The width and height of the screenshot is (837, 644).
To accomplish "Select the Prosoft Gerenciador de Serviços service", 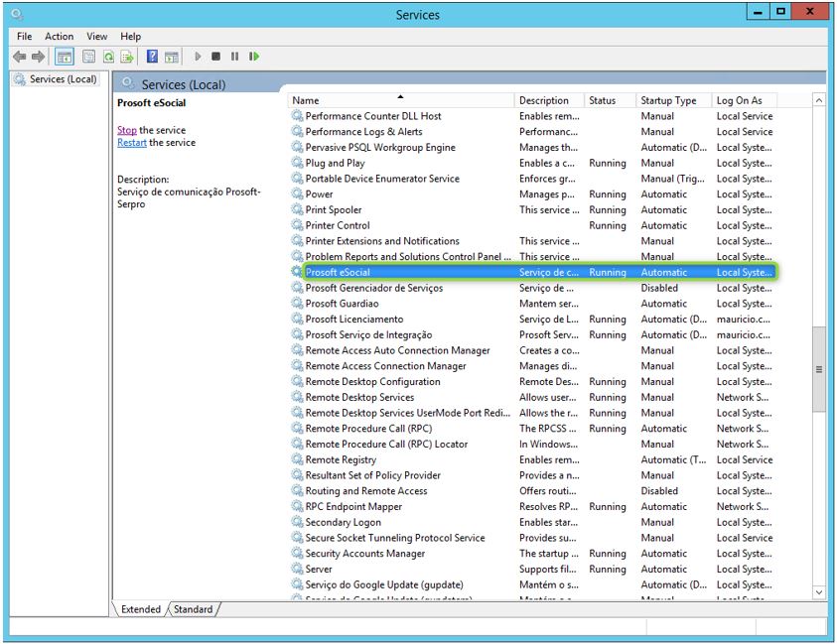I will 532,288.
